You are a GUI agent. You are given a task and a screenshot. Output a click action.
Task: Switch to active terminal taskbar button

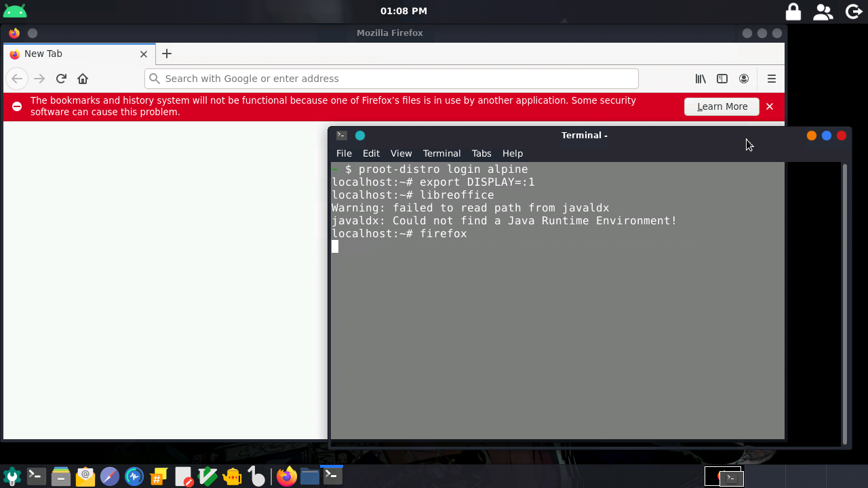332,476
